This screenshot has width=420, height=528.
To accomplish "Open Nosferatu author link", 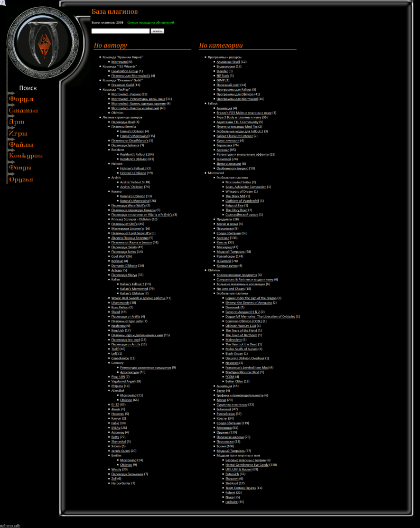I will [118, 326].
